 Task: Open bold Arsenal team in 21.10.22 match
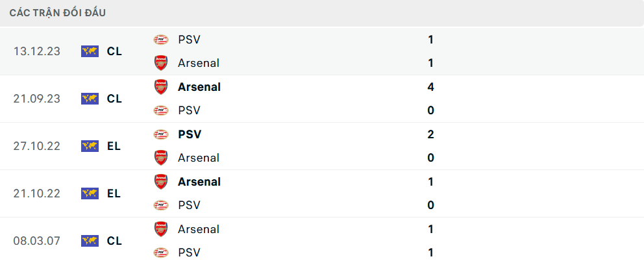[199, 182]
